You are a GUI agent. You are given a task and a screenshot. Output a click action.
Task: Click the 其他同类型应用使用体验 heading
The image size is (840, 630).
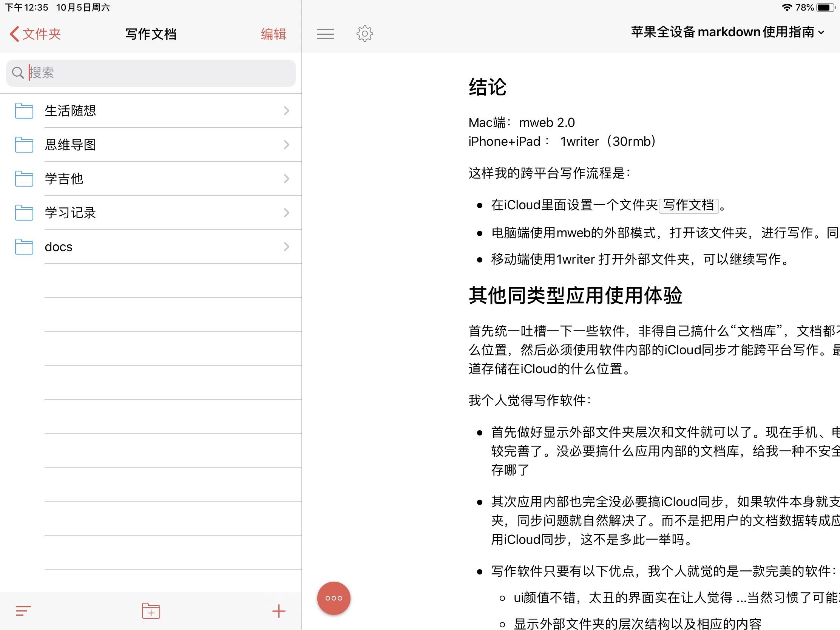[575, 295]
